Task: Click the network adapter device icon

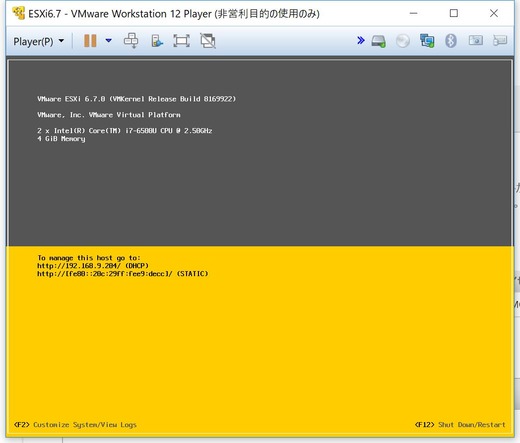Action: 427,41
